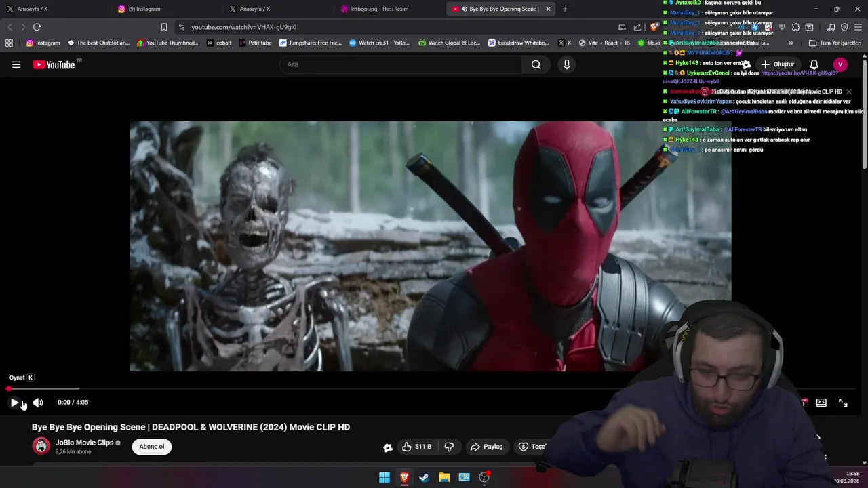Open the JoBlo Movie Clips channel avatar
Screen dimensions: 868x488
tap(41, 446)
